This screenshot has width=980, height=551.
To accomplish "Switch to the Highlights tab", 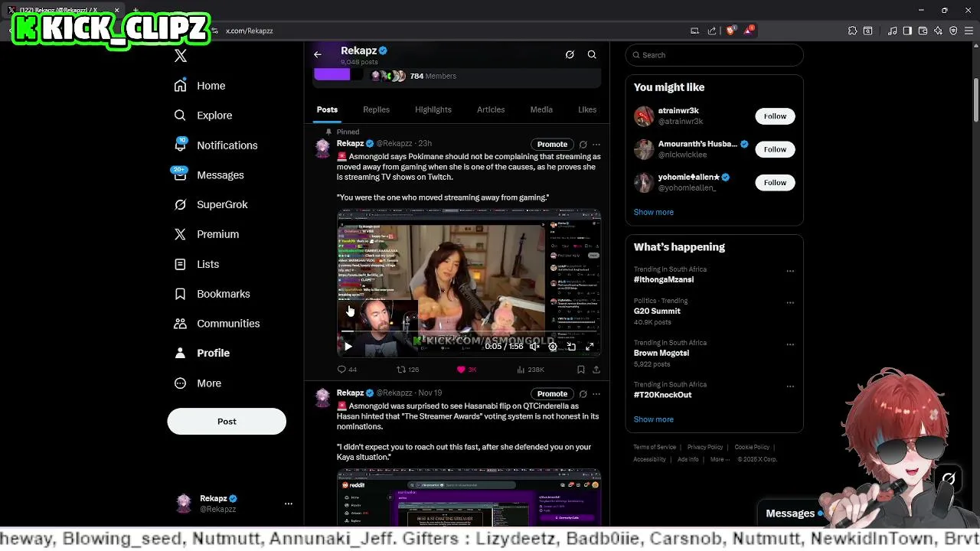I will click(x=433, y=109).
